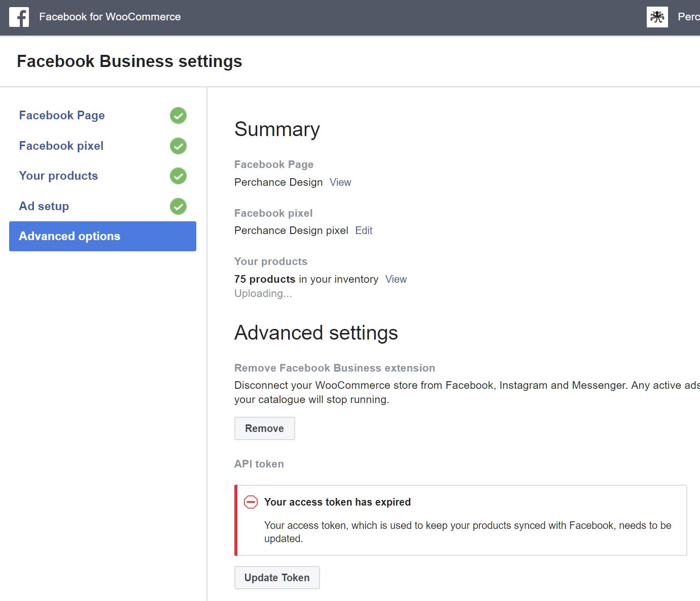Click the Facebook logo icon
The width and height of the screenshot is (700, 601).
pyautogui.click(x=19, y=17)
